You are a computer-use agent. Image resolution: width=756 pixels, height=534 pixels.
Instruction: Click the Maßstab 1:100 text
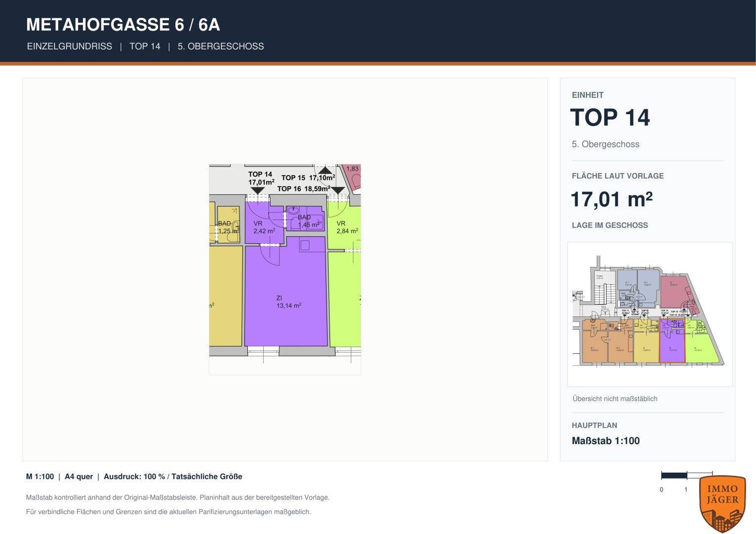(x=606, y=441)
